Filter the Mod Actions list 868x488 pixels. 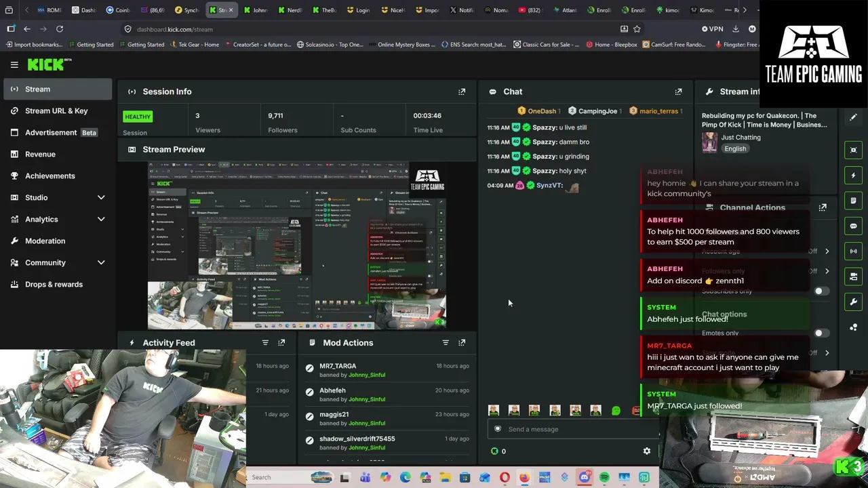pos(446,343)
